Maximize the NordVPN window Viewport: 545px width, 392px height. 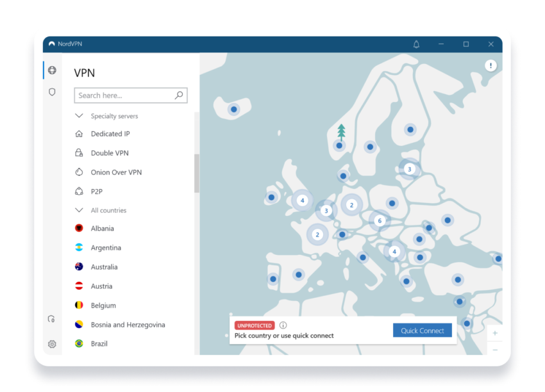466,44
